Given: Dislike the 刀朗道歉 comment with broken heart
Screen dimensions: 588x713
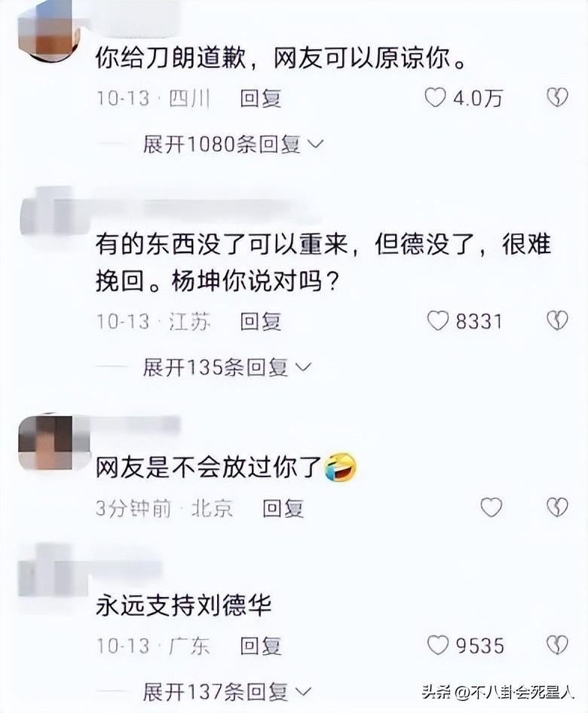Looking at the screenshot, I should click(557, 97).
